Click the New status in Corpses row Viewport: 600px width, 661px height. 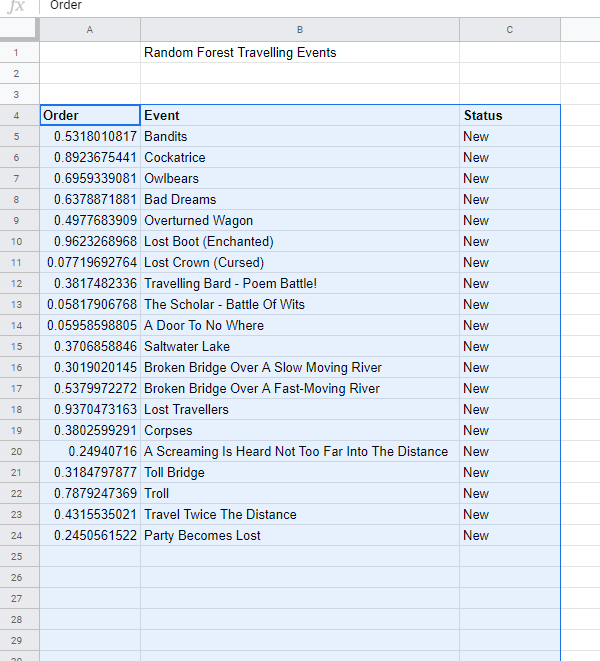[510, 430]
